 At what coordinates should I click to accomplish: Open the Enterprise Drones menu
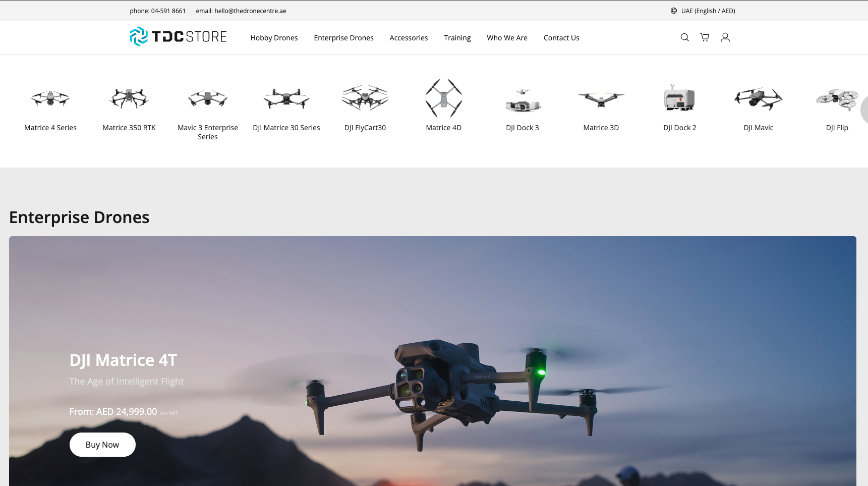click(x=343, y=38)
